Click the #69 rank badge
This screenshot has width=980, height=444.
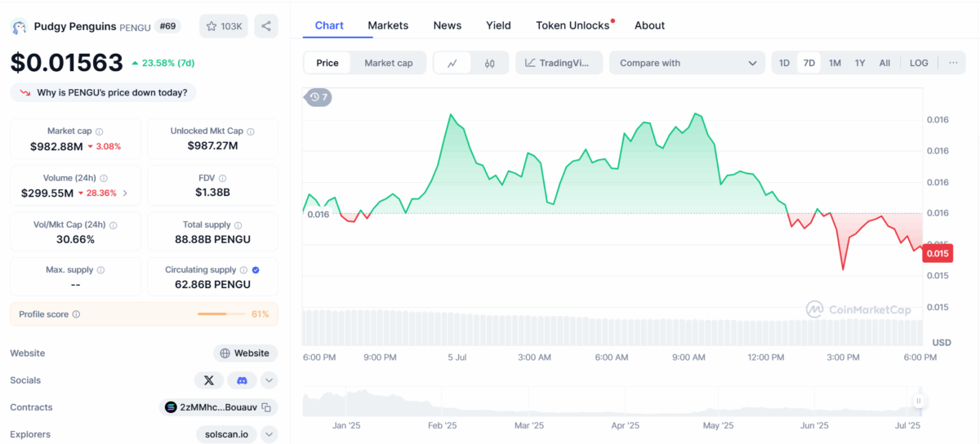tap(167, 26)
